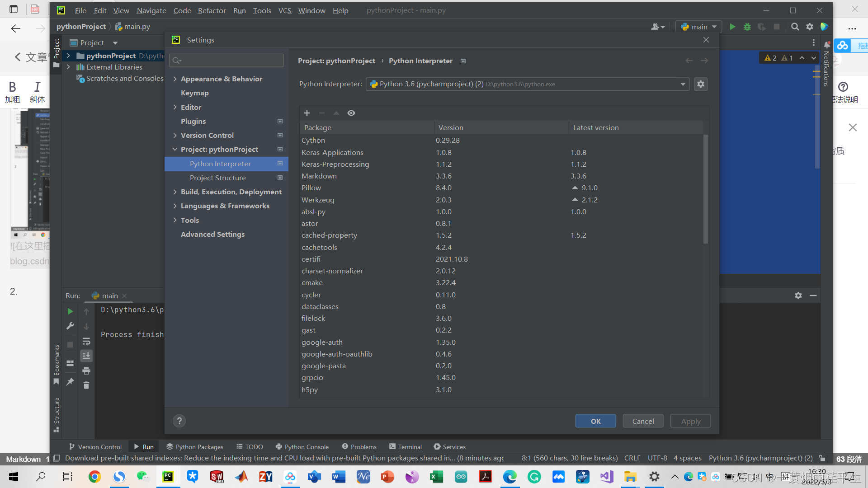Toggle soft-wrap in Run console
The image size is (868, 488).
tap(86, 342)
